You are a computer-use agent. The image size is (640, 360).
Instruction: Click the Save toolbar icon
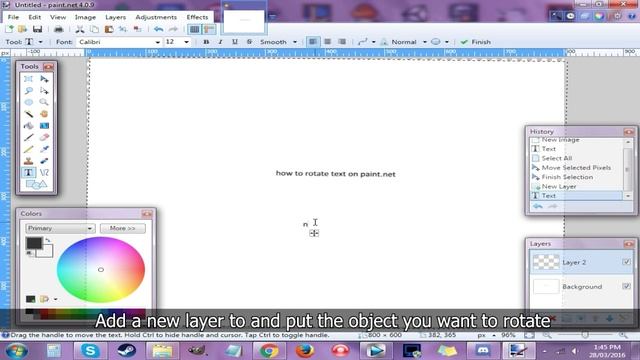[38, 29]
